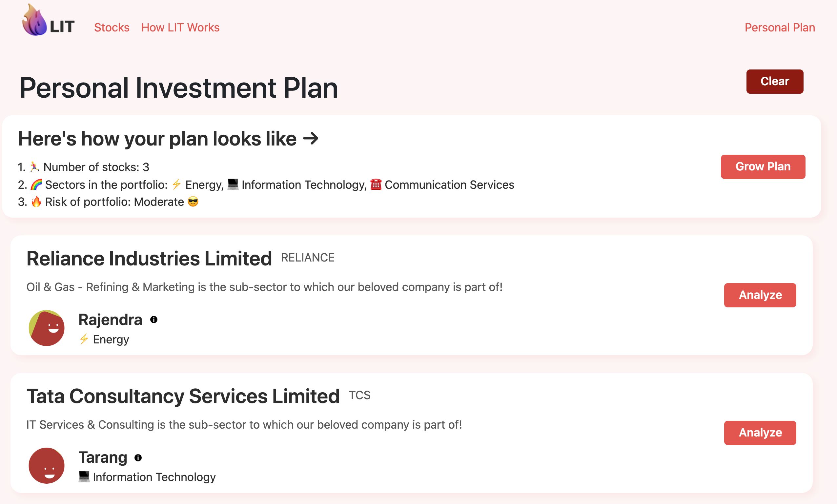Click the Tata Consultancy Services Limited heading

pos(183,396)
